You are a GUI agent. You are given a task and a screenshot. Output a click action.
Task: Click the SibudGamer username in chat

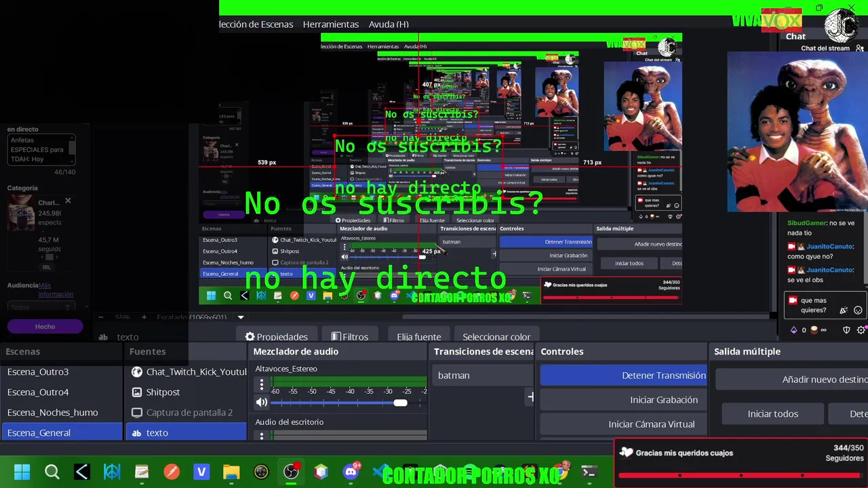tap(807, 223)
